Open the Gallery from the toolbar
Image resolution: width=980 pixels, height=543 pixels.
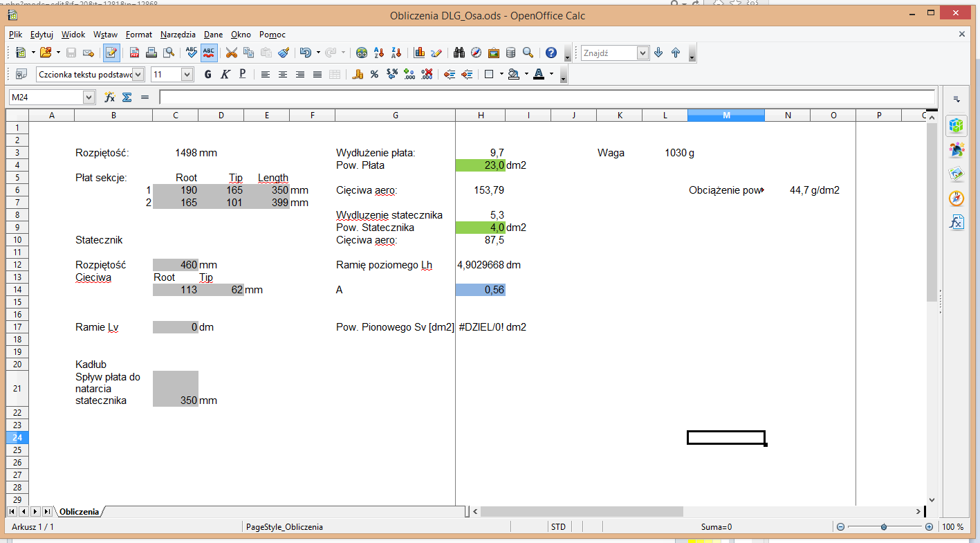pyautogui.click(x=494, y=53)
